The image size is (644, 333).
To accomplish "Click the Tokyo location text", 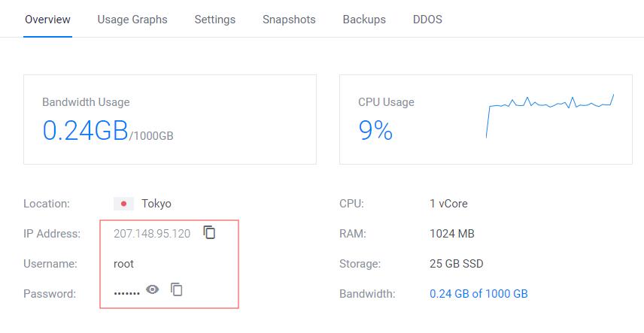I will click(156, 204).
